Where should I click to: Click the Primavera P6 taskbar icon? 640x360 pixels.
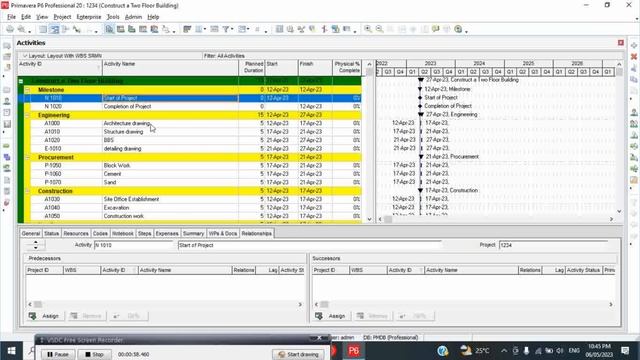(353, 351)
